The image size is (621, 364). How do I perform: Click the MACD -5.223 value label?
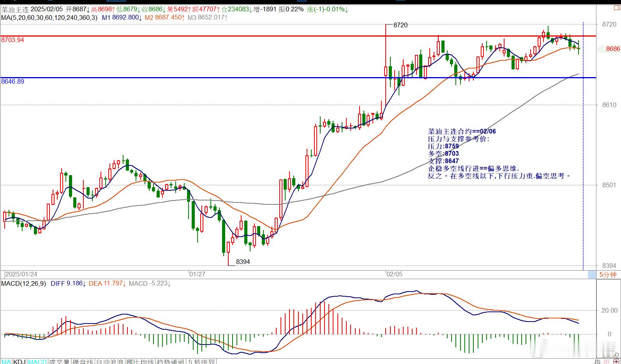click(150, 283)
